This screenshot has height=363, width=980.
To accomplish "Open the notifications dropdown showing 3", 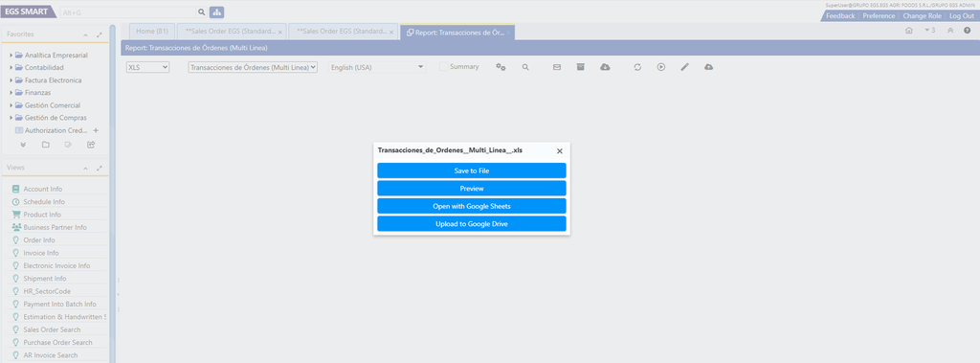I will click(x=929, y=30).
